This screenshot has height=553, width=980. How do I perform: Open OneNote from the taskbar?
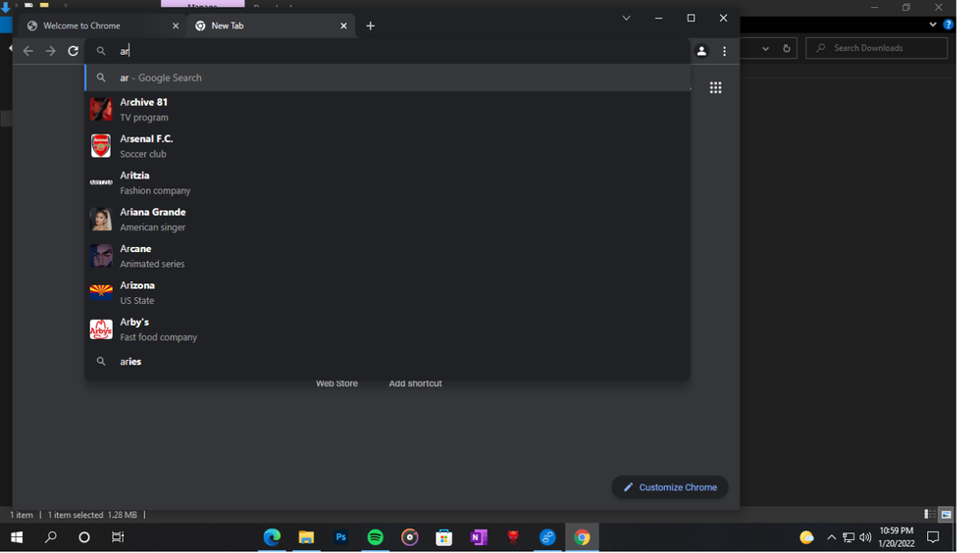tap(479, 537)
